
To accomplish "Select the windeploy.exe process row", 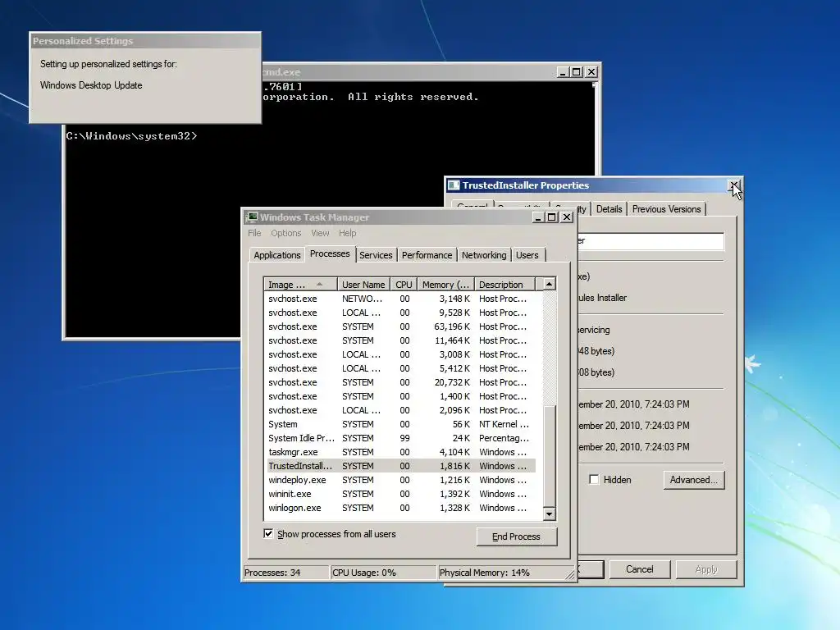I will [400, 479].
